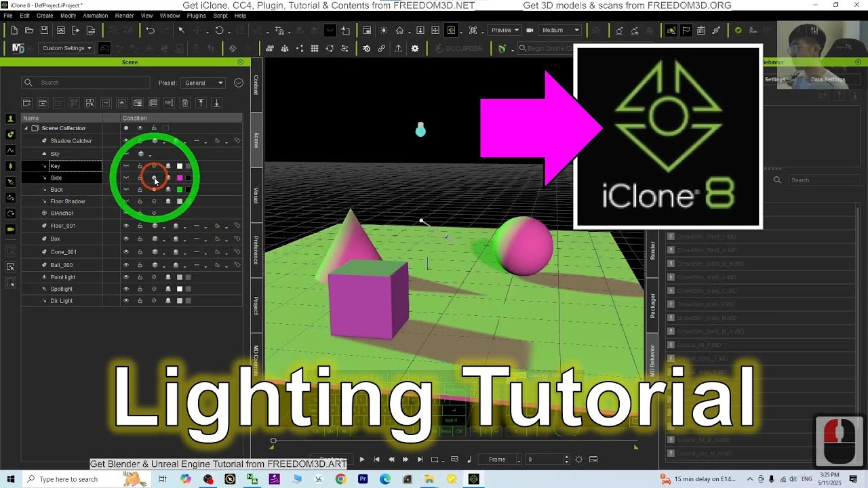The height and width of the screenshot is (488, 868).
Task: Click add-folder icon in Scene panel
Action: (27, 103)
